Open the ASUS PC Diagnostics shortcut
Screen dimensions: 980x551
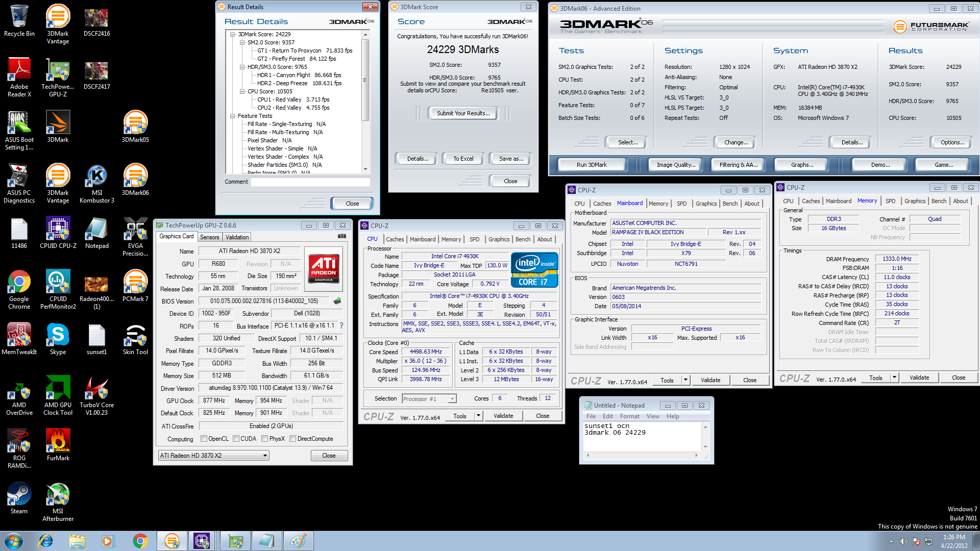19,184
